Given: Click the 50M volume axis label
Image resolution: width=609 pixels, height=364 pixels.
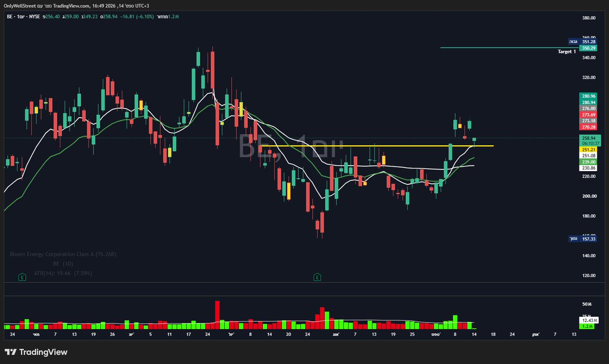Looking at the screenshot, I should coord(587,304).
